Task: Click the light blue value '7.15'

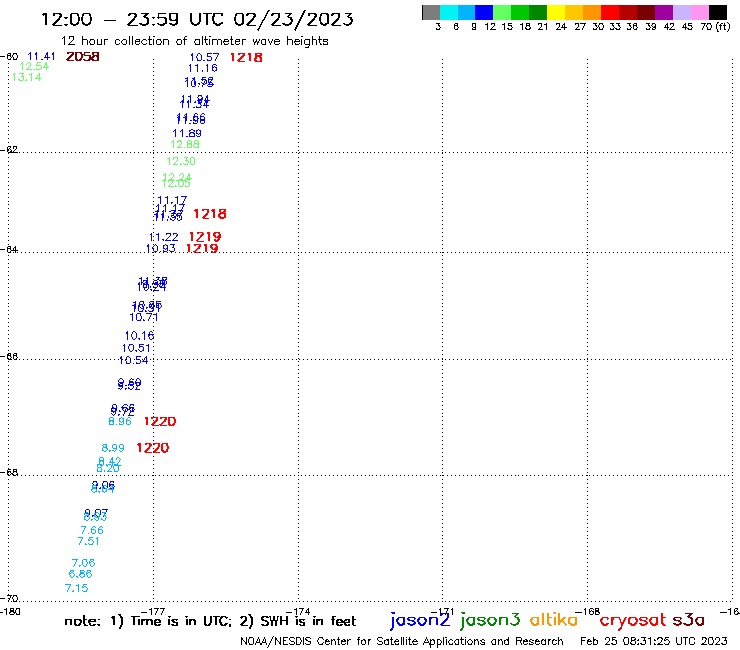Action: (x=76, y=588)
